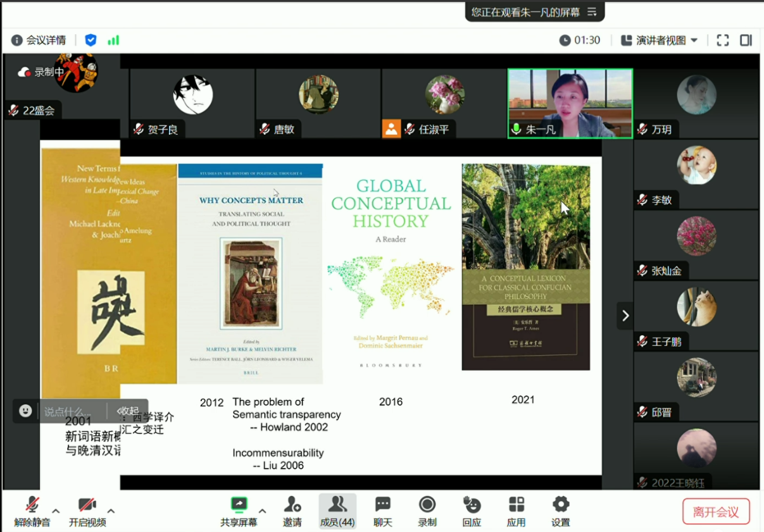Screen dimensions: 764x532
Task: Click the orange person badge beside 任淑平
Action: (x=391, y=129)
